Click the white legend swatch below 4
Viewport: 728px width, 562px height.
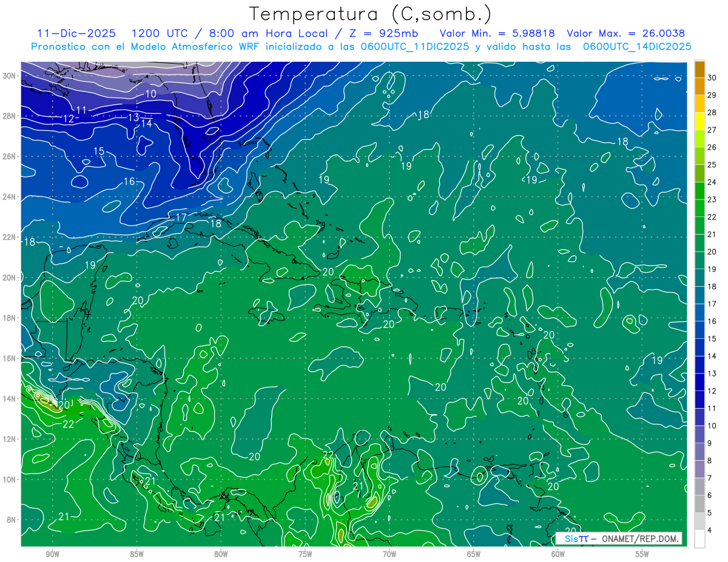pos(699,540)
